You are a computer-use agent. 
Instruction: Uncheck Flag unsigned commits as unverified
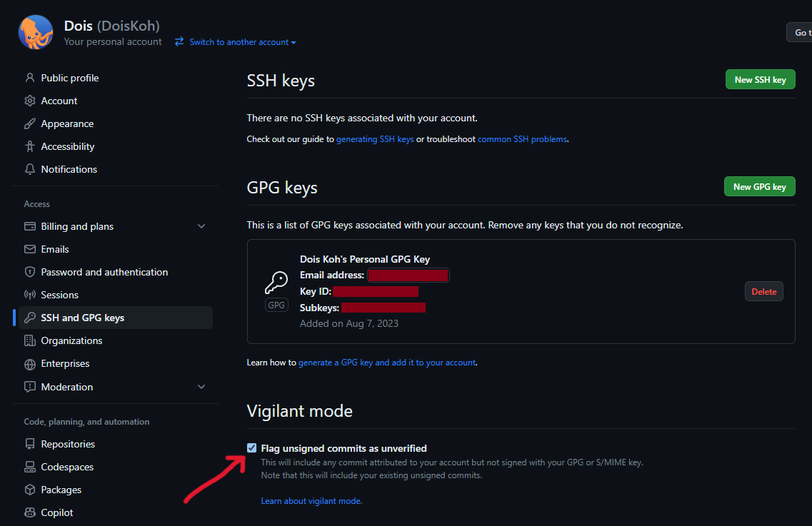point(251,447)
